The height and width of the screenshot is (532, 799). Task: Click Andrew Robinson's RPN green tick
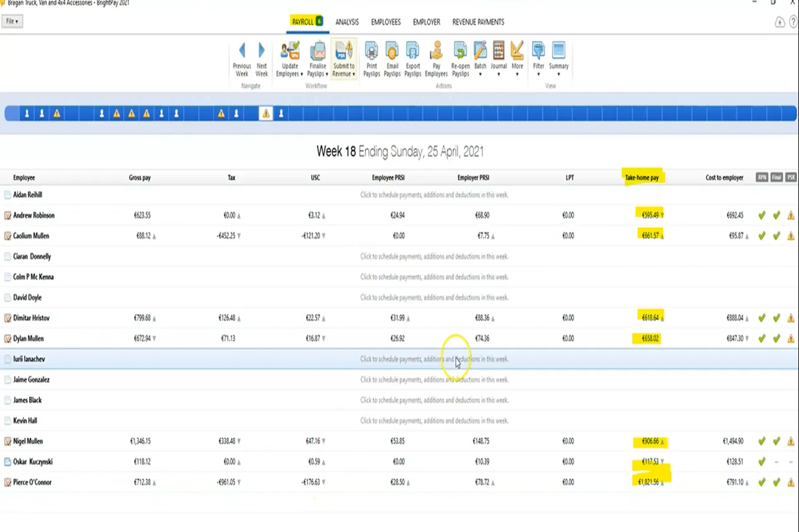pyautogui.click(x=762, y=216)
